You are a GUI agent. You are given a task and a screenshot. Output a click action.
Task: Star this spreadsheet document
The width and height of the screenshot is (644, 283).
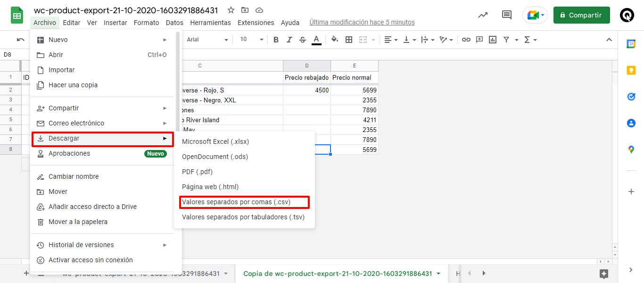coord(231,10)
